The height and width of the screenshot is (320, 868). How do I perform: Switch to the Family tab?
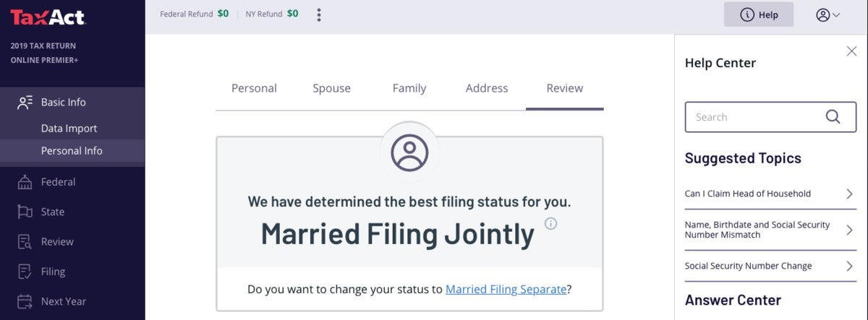coord(409,88)
